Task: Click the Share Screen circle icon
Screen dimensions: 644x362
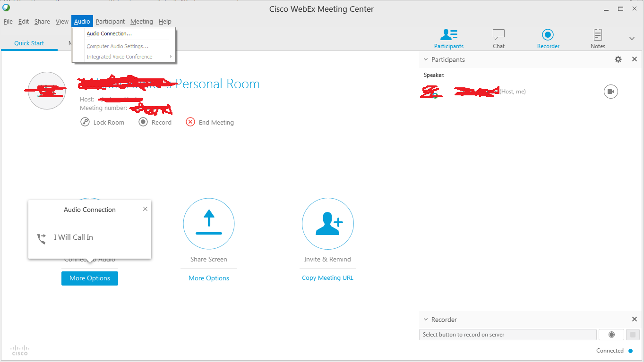Action: (209, 224)
